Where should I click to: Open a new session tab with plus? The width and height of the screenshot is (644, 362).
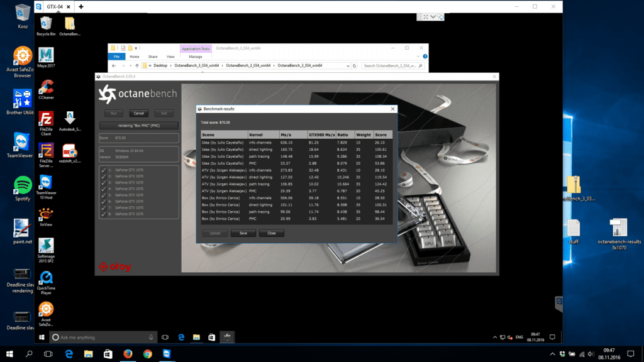tap(81, 6)
